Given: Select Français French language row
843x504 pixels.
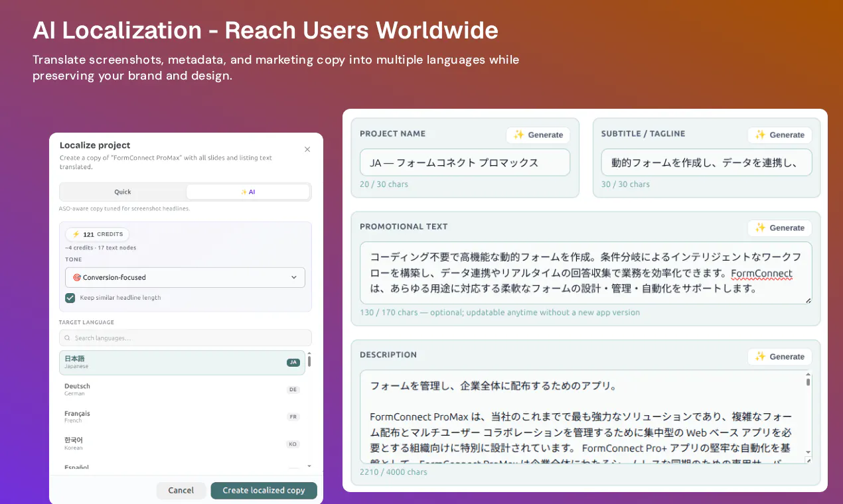Looking at the screenshot, I should point(182,416).
